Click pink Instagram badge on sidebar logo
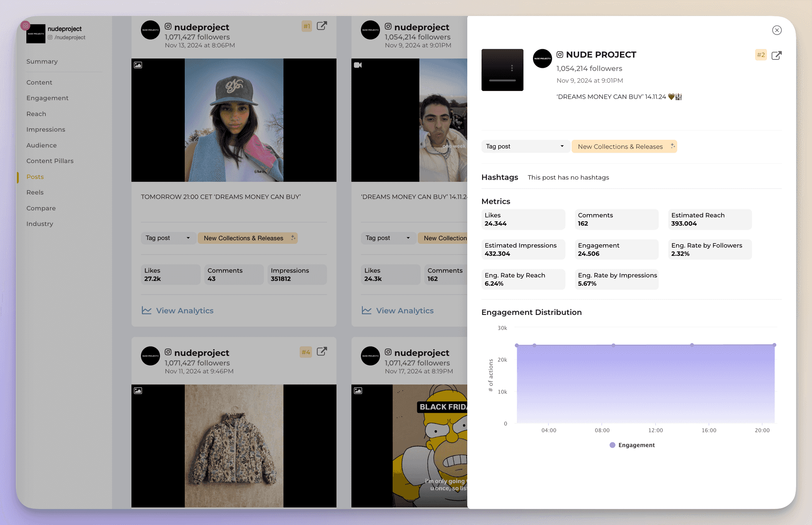Screen dimensions: 812x525 pos(26,26)
